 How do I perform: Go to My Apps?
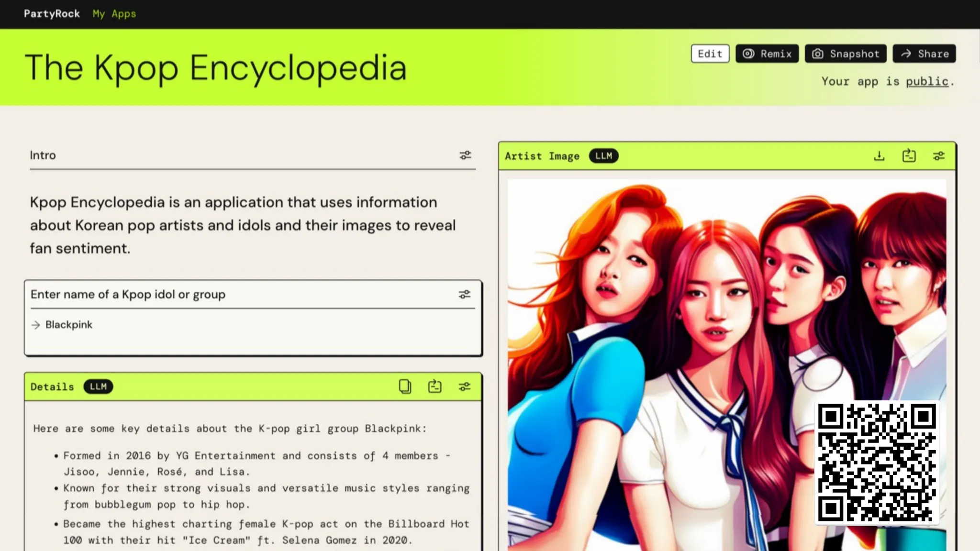pyautogui.click(x=114, y=14)
